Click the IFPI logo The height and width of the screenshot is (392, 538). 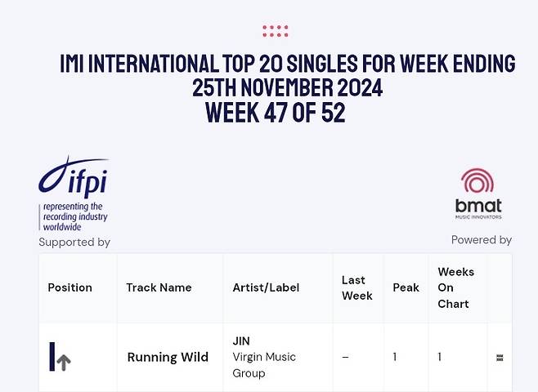[x=74, y=194]
